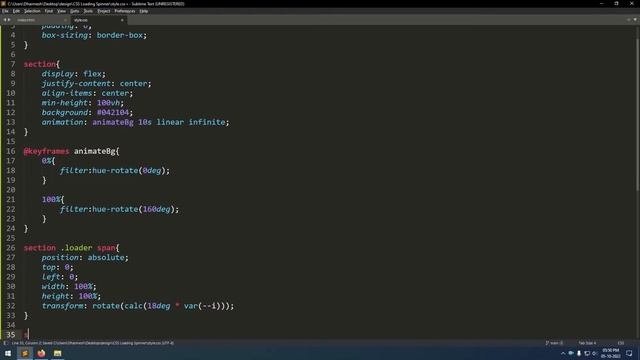Click 'align-items: center;' on line 10
640x360 pixels.
87,93
